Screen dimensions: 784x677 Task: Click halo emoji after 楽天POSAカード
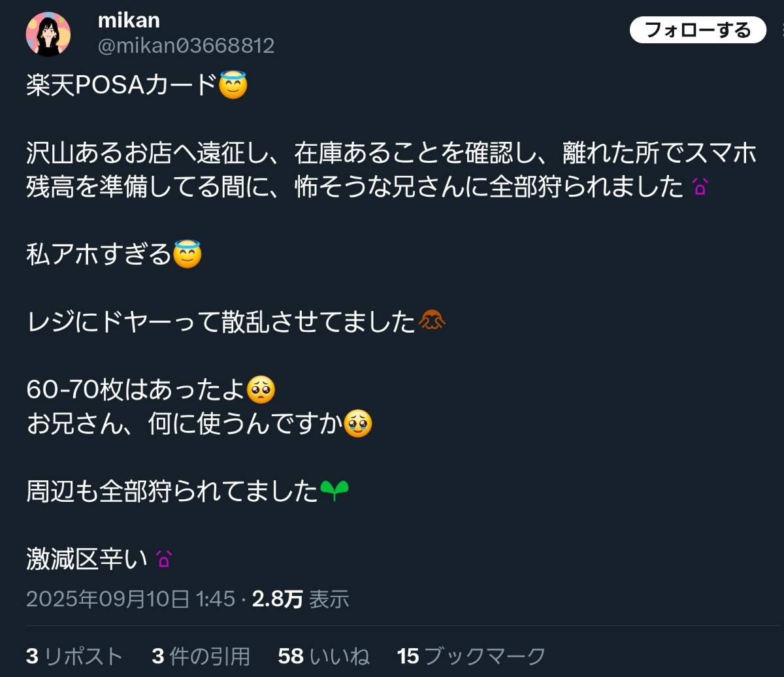(233, 85)
